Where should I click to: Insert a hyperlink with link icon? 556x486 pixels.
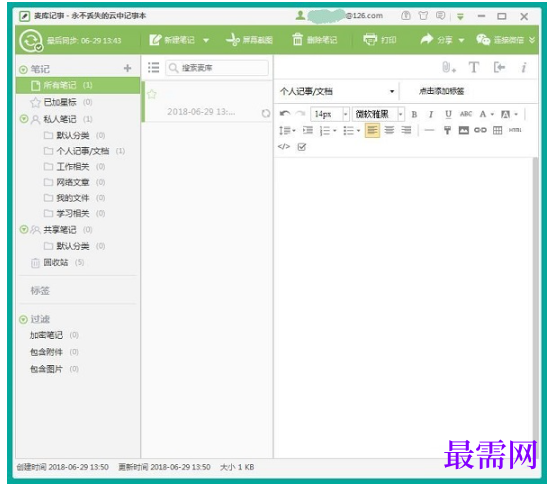tap(480, 130)
